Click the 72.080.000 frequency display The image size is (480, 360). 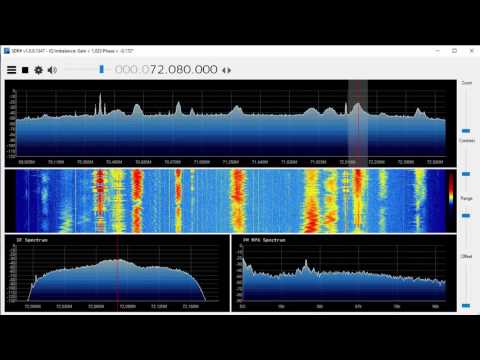(x=166, y=70)
